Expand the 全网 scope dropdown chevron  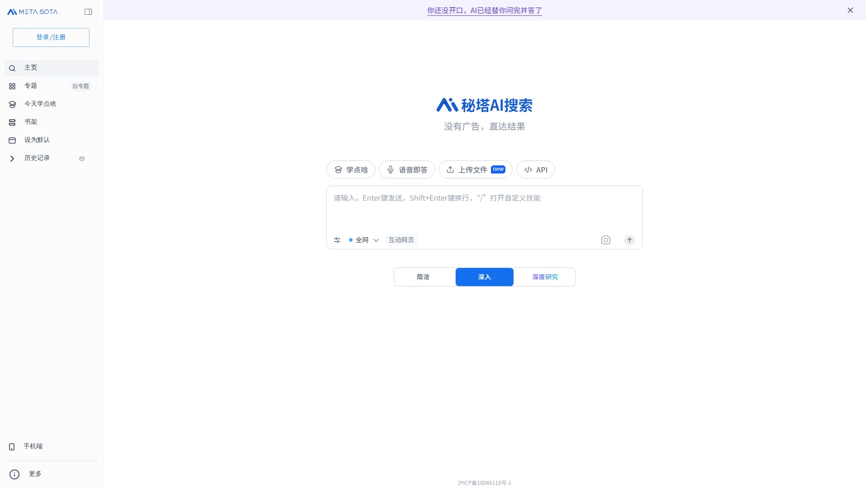377,240
